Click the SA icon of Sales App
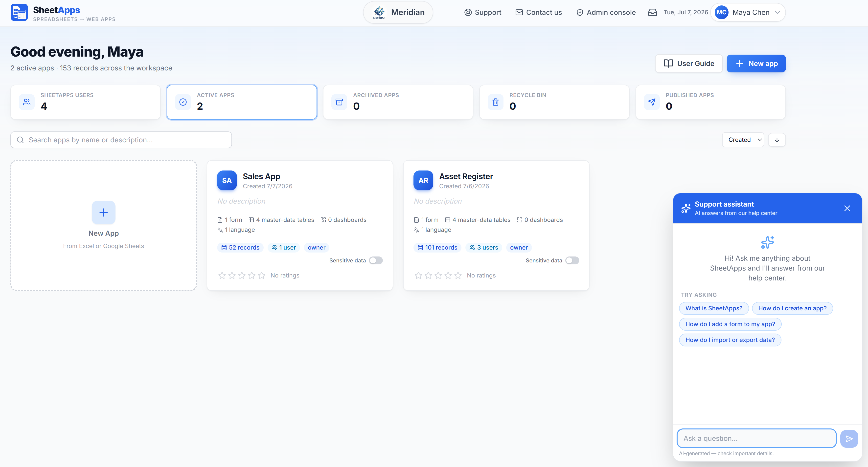Viewport: 868px width, 467px height. pos(227,180)
